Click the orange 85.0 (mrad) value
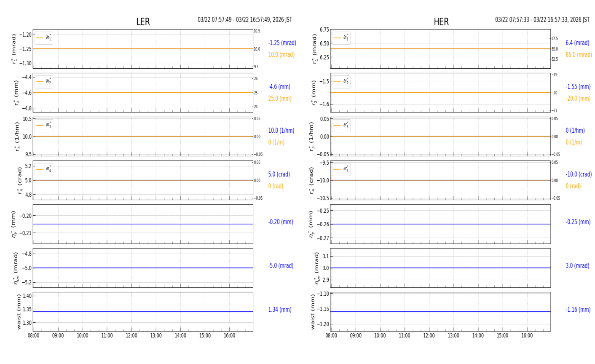 tap(579, 55)
